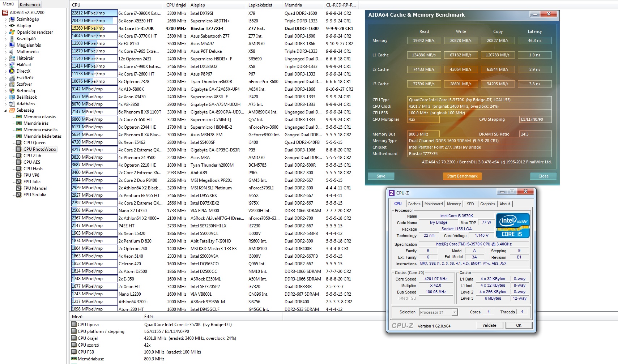Click the highlighted 15360 MPixel/mp bar
Viewport: 618px width, 364px height.
click(x=94, y=28)
